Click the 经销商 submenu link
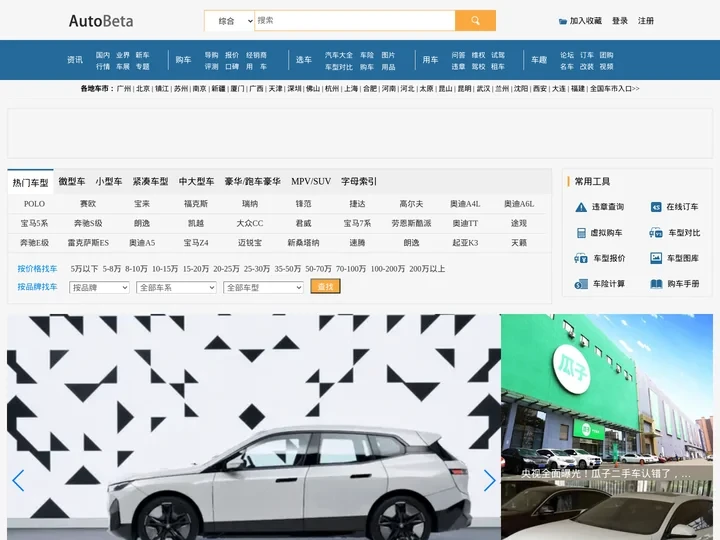This screenshot has width=720, height=540. click(256, 55)
